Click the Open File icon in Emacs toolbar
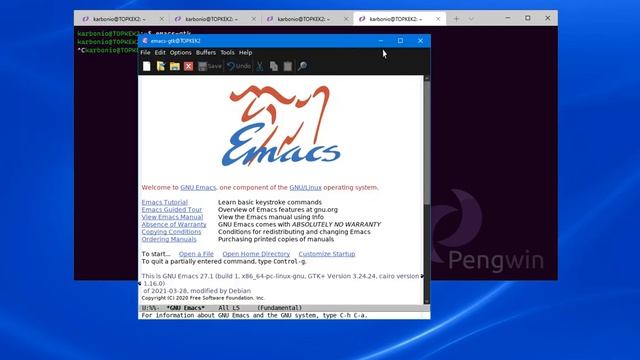The image size is (640, 360). tap(161, 66)
